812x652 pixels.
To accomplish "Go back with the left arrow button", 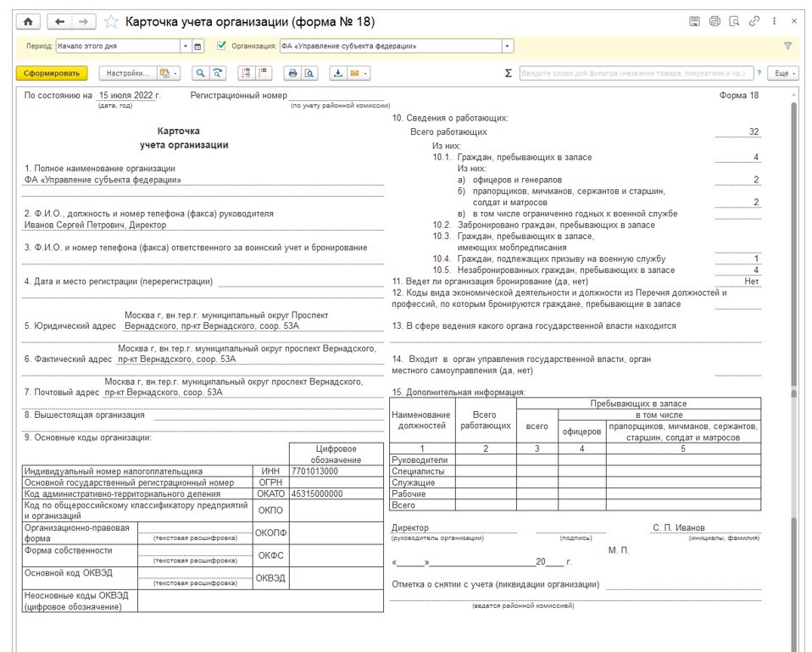I will (x=59, y=21).
